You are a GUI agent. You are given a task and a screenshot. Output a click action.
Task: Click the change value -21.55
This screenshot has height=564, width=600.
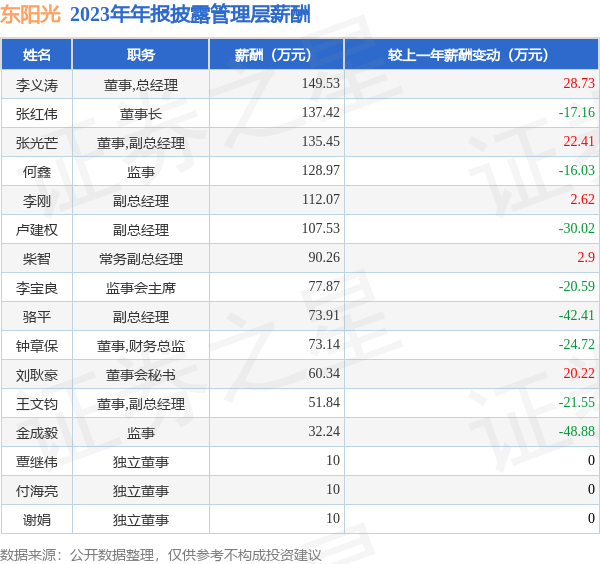click(577, 403)
